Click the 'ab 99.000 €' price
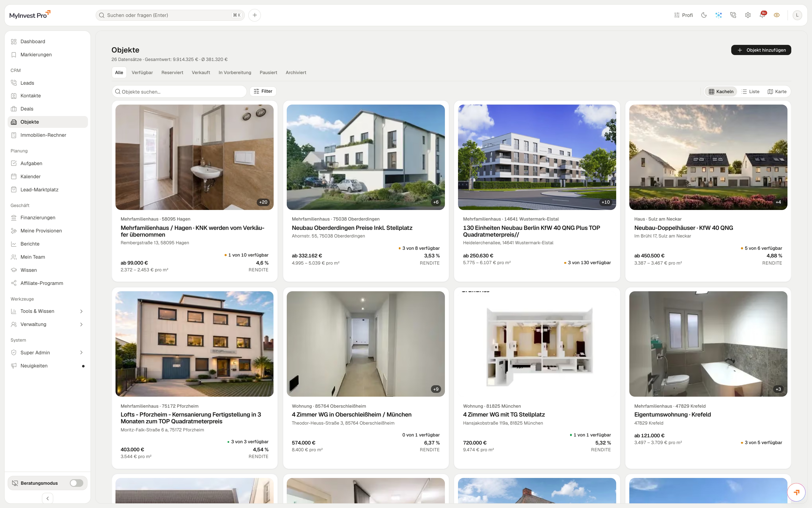The width and height of the screenshot is (812, 508). point(134,263)
